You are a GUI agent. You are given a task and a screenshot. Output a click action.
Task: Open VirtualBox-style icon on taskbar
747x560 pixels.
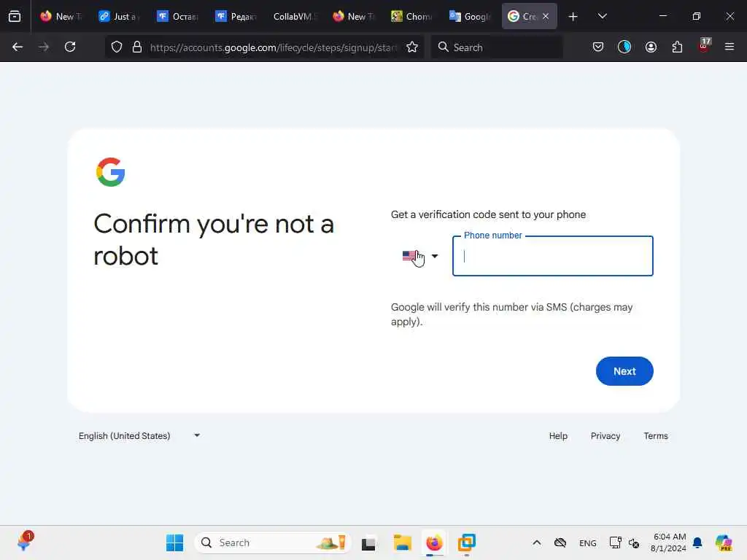click(466, 542)
